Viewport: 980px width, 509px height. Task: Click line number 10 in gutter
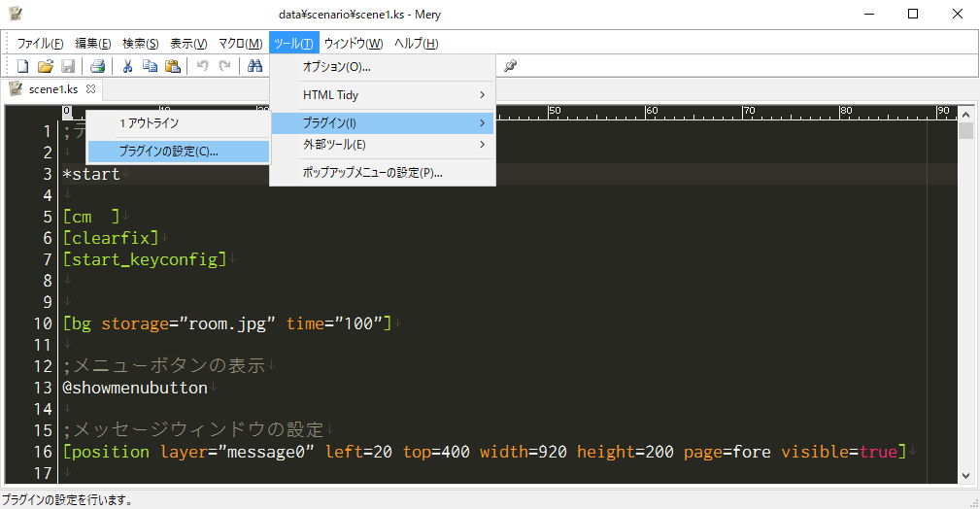coord(43,323)
